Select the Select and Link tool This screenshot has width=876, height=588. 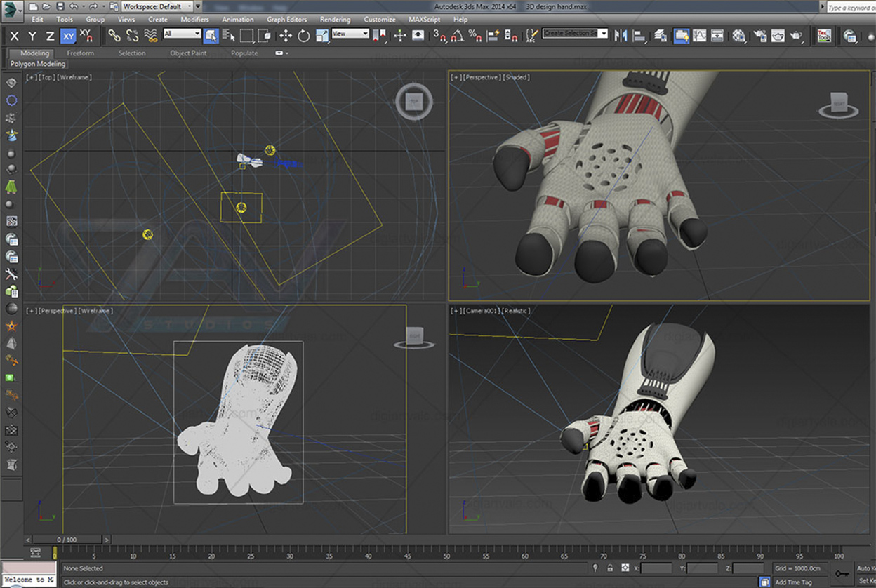pos(114,34)
